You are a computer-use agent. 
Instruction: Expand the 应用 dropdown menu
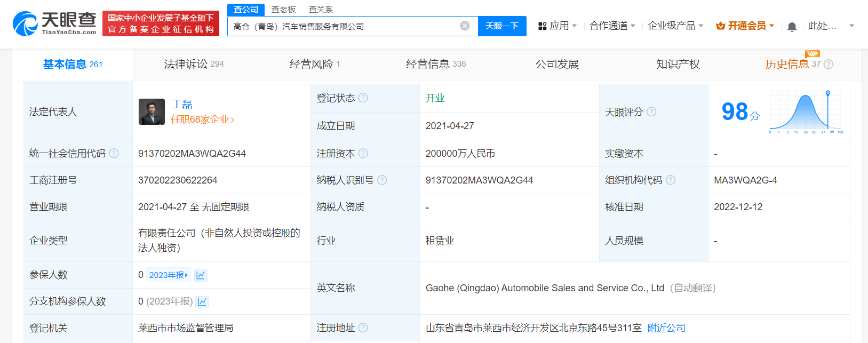[x=574, y=26]
